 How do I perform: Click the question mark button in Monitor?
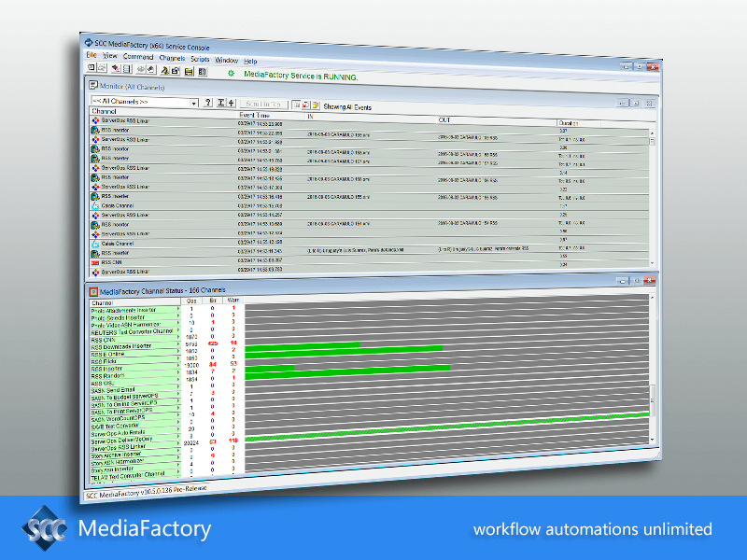(x=207, y=103)
